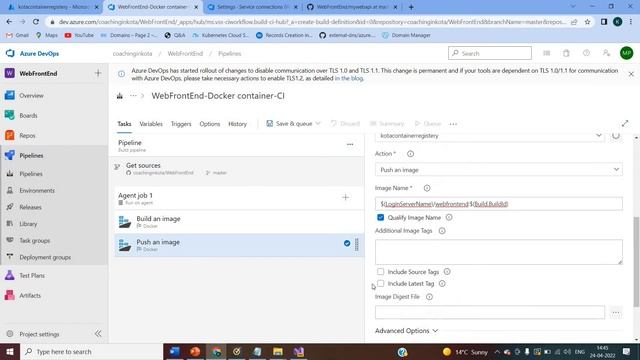Image resolution: width=640 pixels, height=360 pixels.
Task: Open the MP user profile avatar
Action: pyautogui.click(x=626, y=53)
